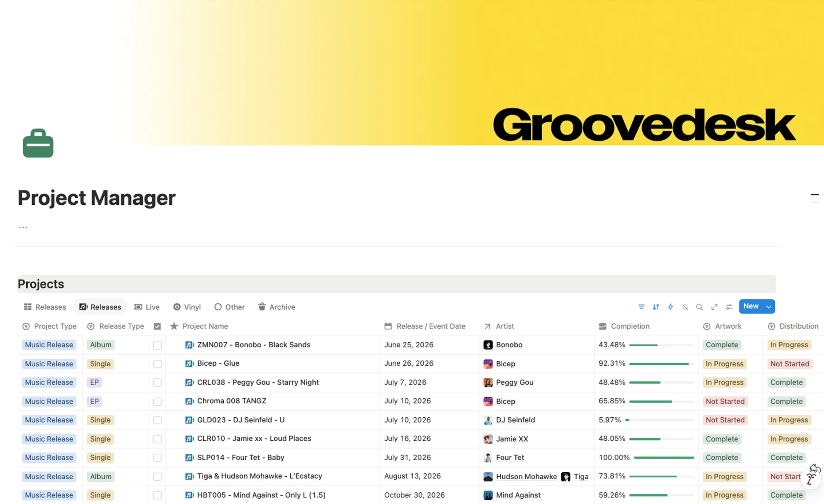Click Bonobo artist avatar

coord(488,345)
